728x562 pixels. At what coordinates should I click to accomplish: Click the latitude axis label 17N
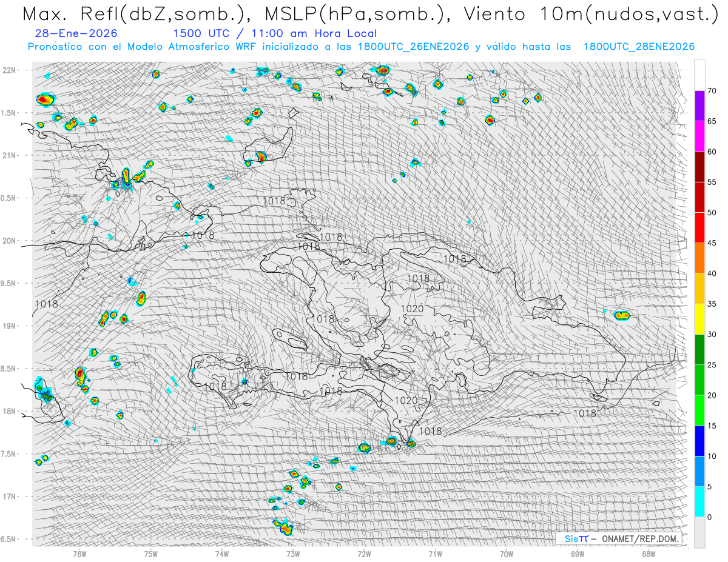tap(9, 497)
